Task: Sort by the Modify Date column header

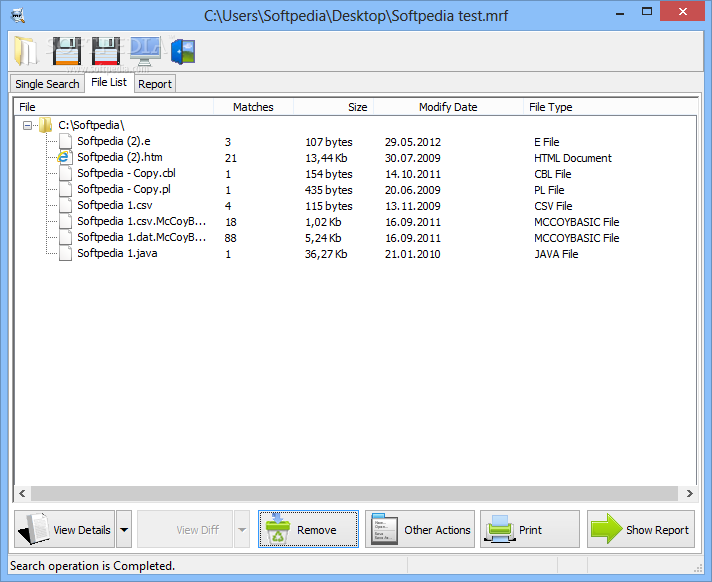Action: click(x=448, y=107)
